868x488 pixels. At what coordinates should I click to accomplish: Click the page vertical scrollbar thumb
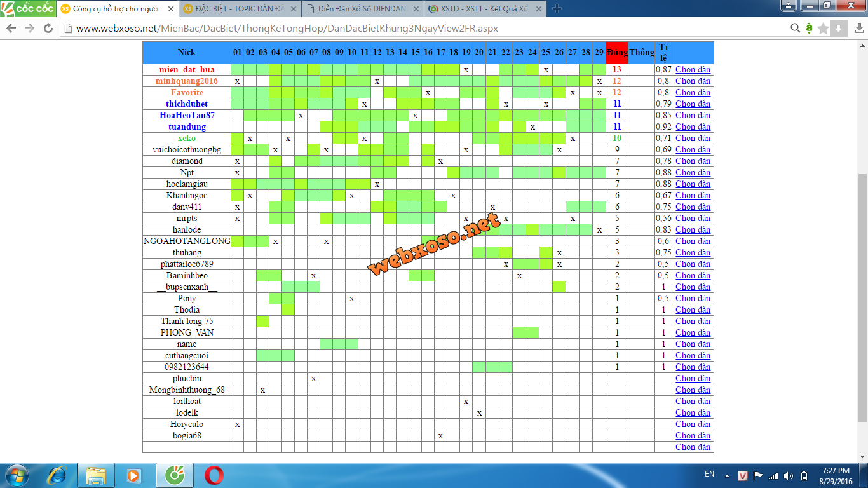tap(862, 299)
